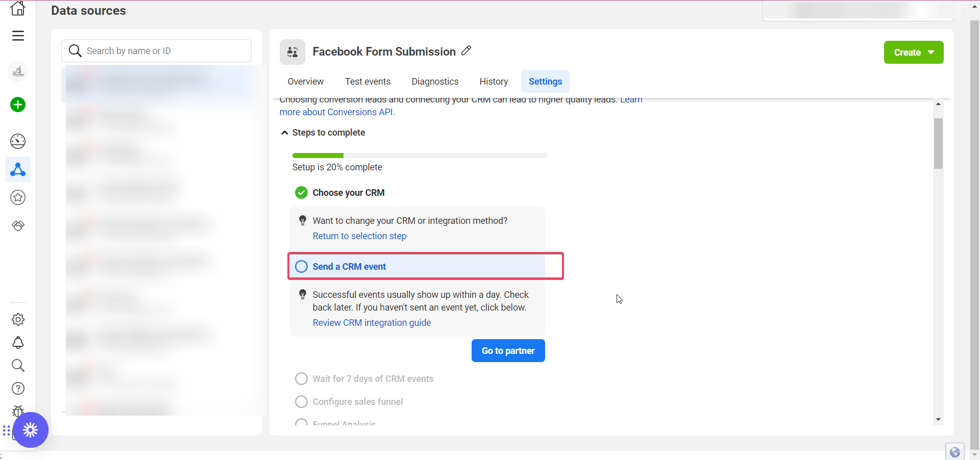Screen dimensions: 980x460
Task: Click the green plus connect data button
Action: 18,105
